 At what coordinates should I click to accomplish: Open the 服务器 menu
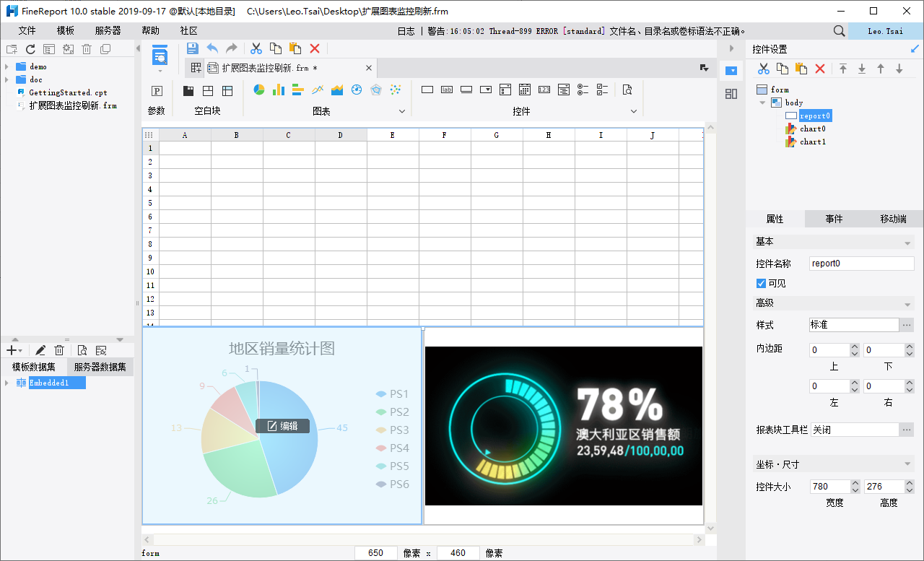108,31
